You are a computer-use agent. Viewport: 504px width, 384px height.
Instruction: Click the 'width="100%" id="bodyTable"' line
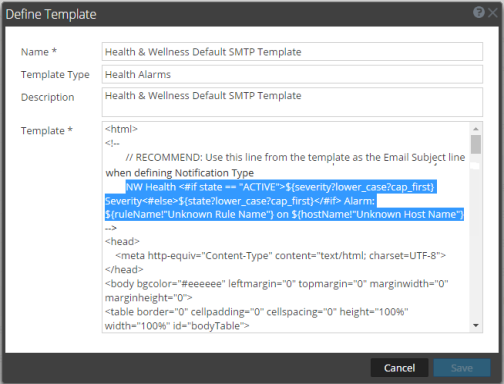[x=177, y=326]
